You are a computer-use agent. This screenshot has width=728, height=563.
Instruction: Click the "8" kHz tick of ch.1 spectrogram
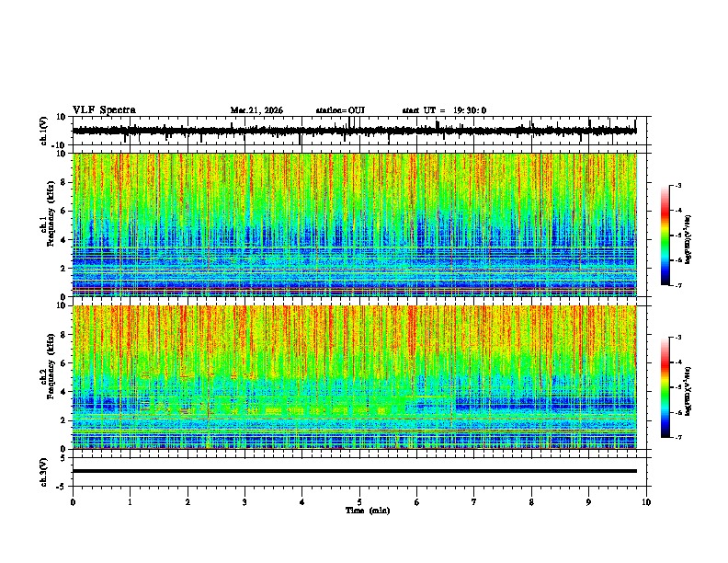point(64,182)
